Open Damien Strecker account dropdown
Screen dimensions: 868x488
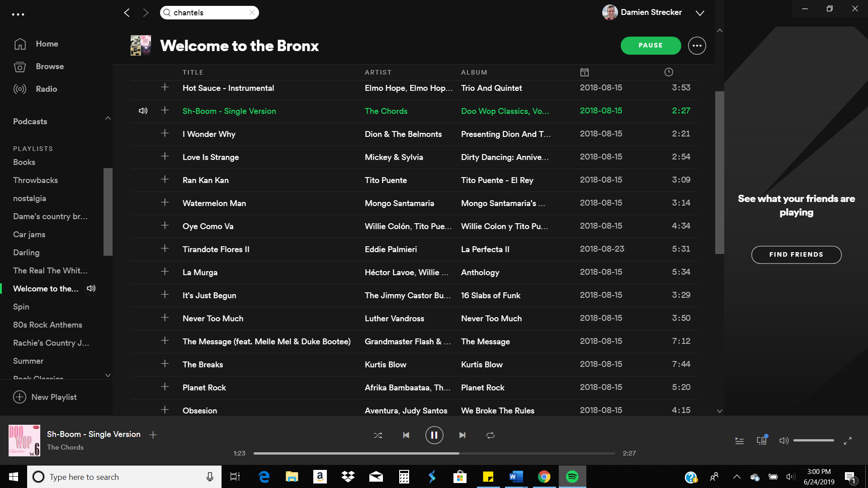(x=700, y=13)
